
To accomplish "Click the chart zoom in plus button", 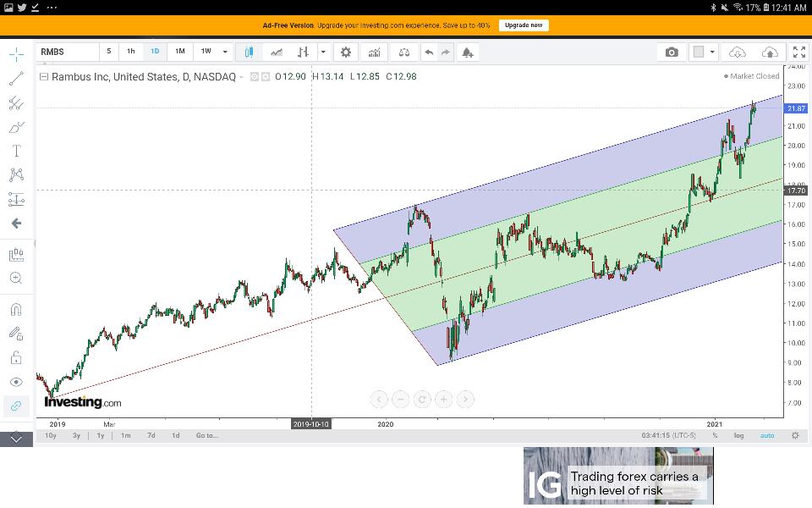I will pyautogui.click(x=444, y=399).
